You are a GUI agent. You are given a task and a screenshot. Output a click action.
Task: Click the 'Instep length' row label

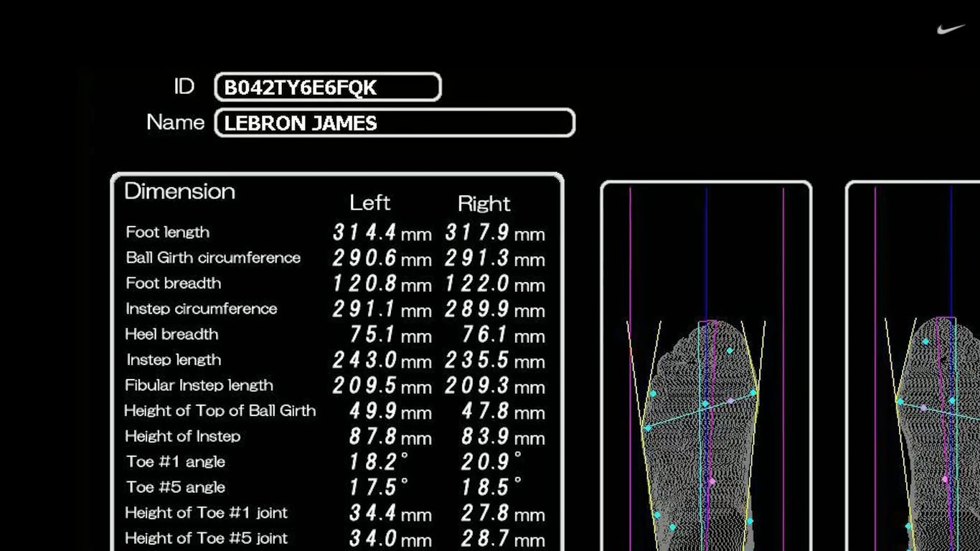(174, 360)
